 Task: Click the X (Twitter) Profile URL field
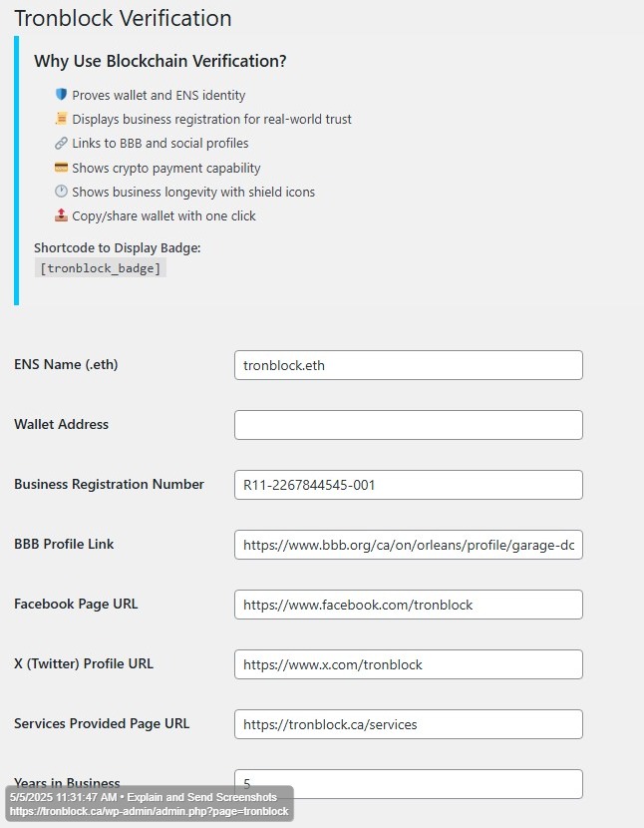[x=408, y=664]
